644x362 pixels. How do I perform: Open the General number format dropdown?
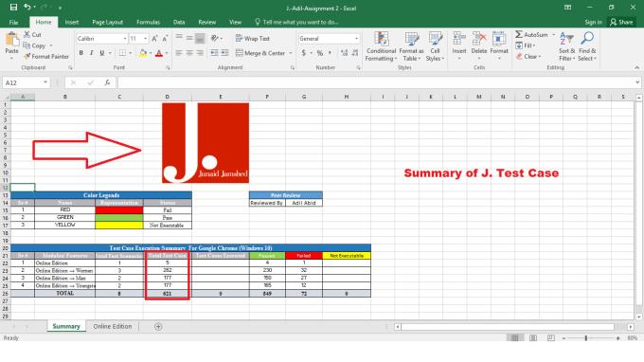pos(356,39)
